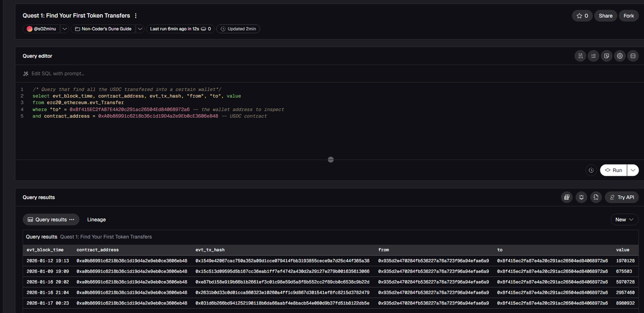The width and height of the screenshot is (644, 313).
Task: Sort by evt_tx_hash column header
Action: click(210, 250)
